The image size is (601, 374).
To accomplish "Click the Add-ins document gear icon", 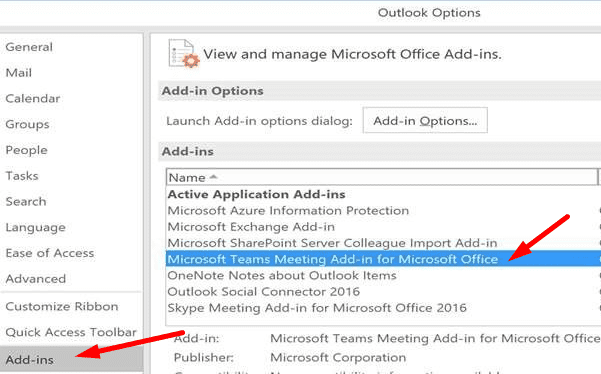I will click(x=184, y=54).
